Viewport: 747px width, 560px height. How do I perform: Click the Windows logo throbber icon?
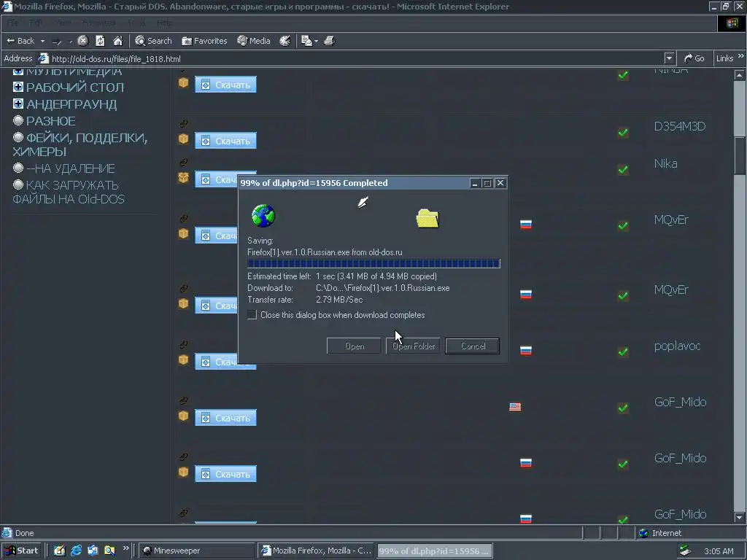coord(732,23)
